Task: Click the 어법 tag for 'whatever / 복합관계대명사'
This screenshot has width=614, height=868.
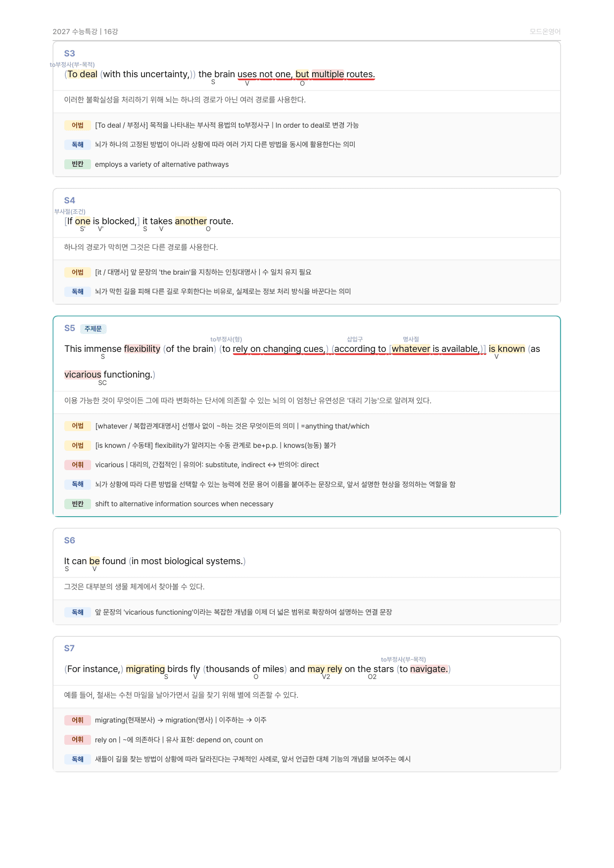Action: [77, 426]
